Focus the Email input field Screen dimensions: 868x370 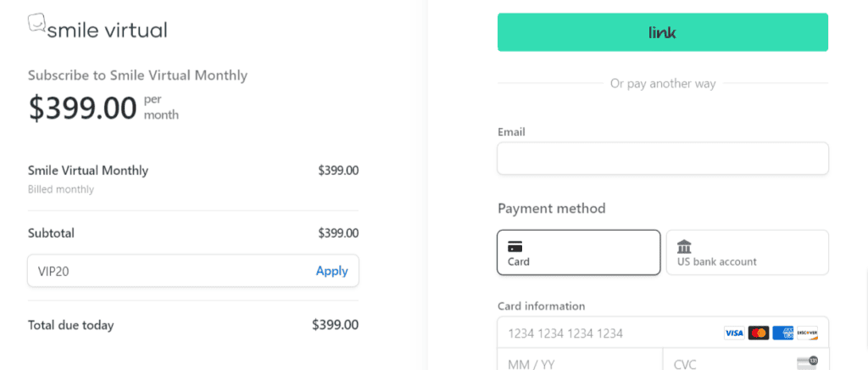click(x=663, y=159)
